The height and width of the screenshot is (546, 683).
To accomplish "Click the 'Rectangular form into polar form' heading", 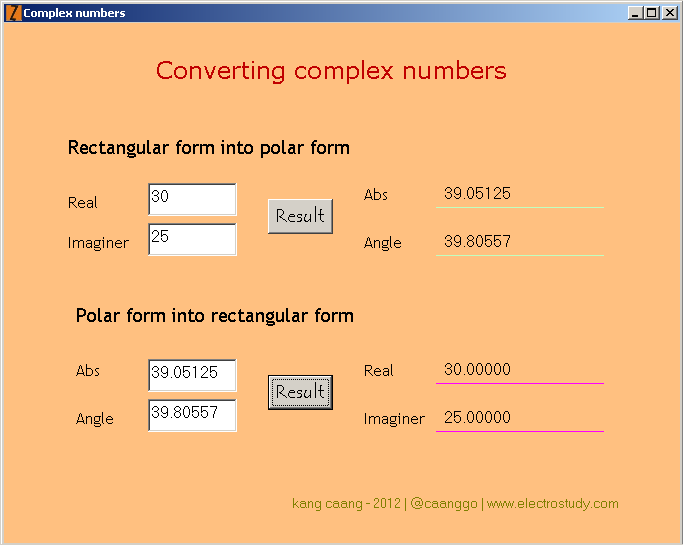I will click(209, 148).
